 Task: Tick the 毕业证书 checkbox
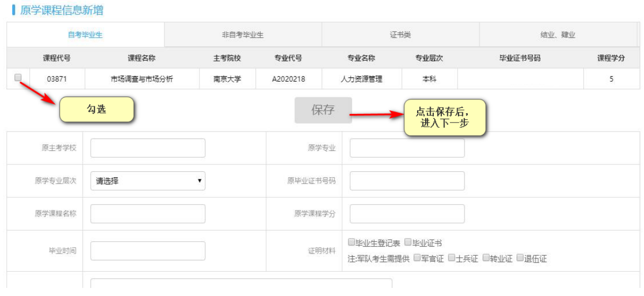[x=408, y=242]
